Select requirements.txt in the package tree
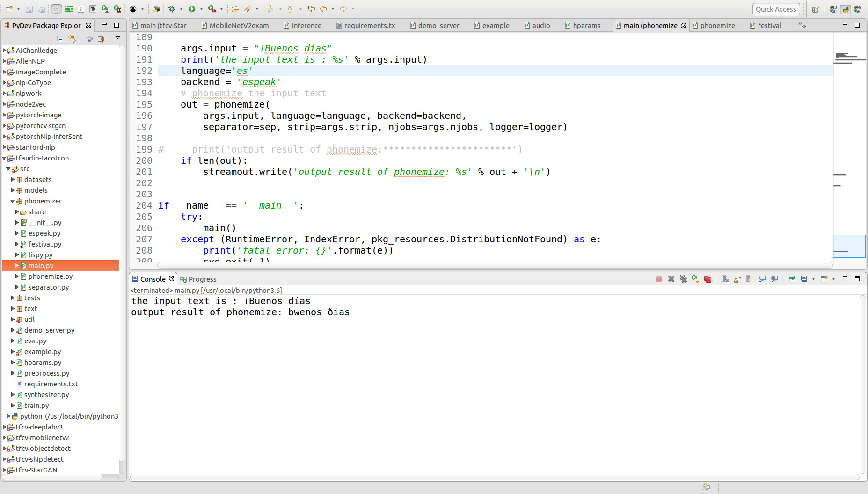This screenshot has height=494, width=868. (x=51, y=384)
